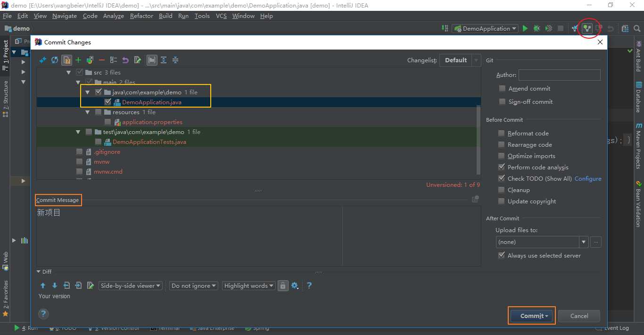
Task: Open the Refactor menu
Action: click(141, 16)
